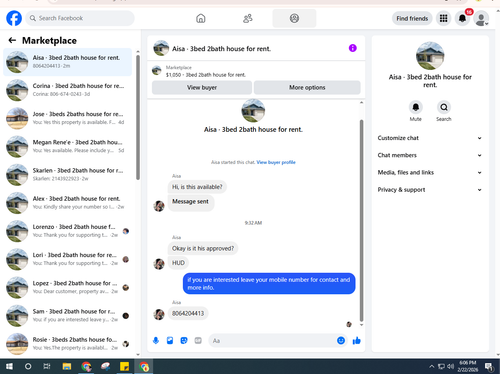Open the Facebook menu grid icon
The width and height of the screenshot is (500, 374).
pyautogui.click(x=443, y=18)
